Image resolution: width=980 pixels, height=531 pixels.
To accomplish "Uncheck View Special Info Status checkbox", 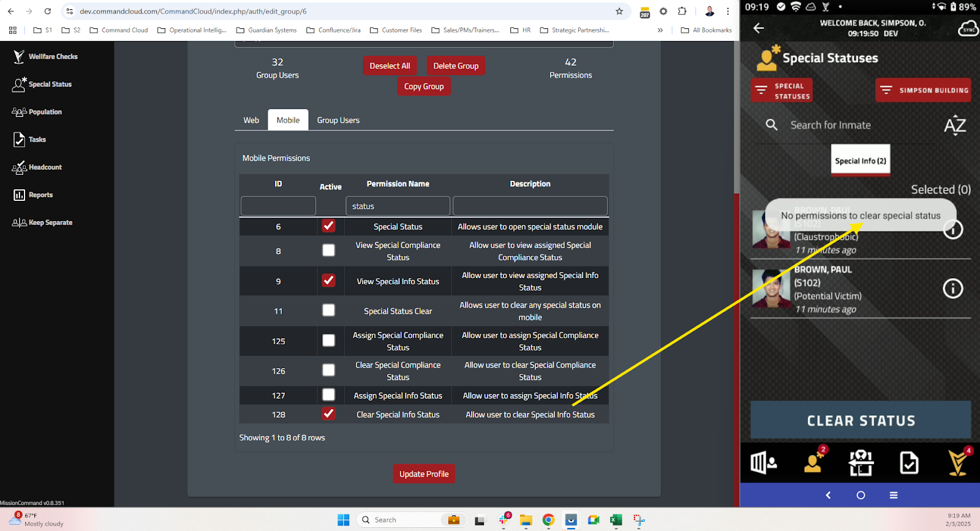I will click(x=329, y=281).
